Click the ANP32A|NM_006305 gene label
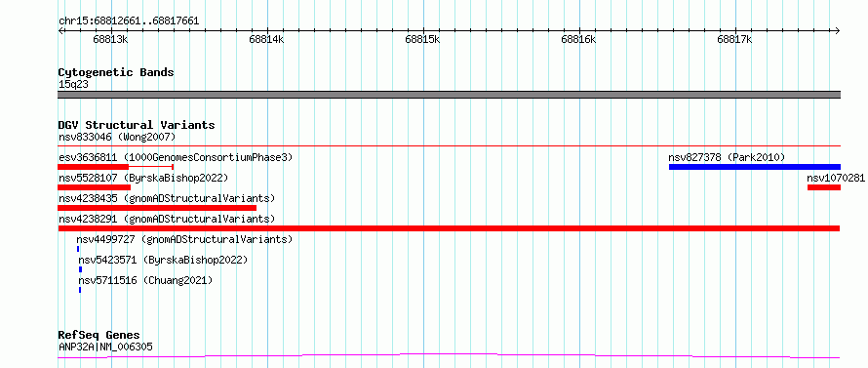The height and width of the screenshot is (368, 868). click(105, 347)
